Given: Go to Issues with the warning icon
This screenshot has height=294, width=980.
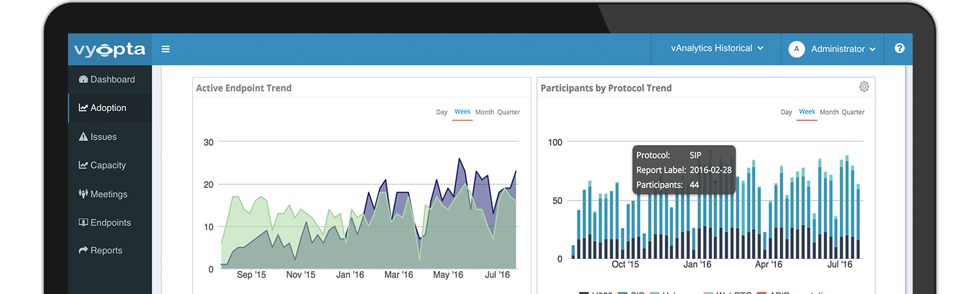Looking at the screenshot, I should [109, 137].
